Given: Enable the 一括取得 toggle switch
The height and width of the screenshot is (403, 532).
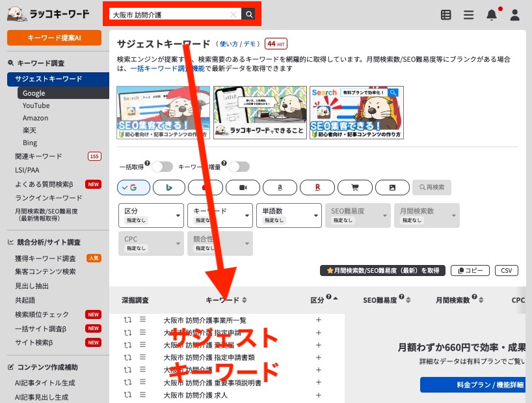Looking at the screenshot, I should point(163,166).
